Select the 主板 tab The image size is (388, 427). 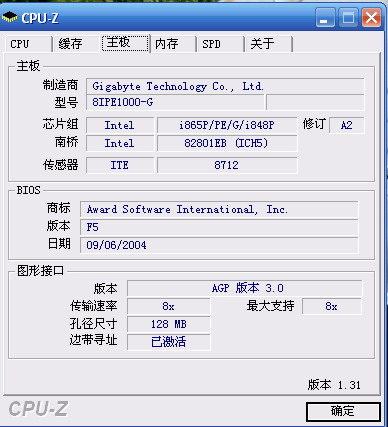[x=125, y=43]
